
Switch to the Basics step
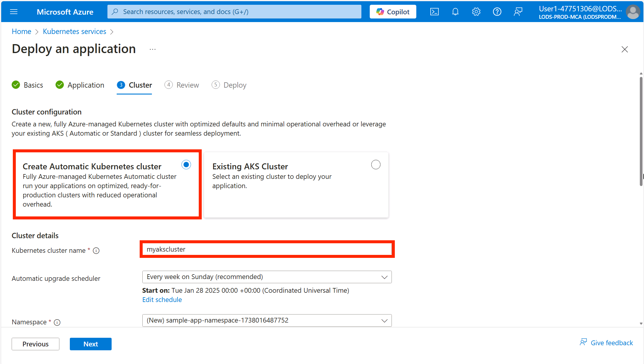coord(27,85)
